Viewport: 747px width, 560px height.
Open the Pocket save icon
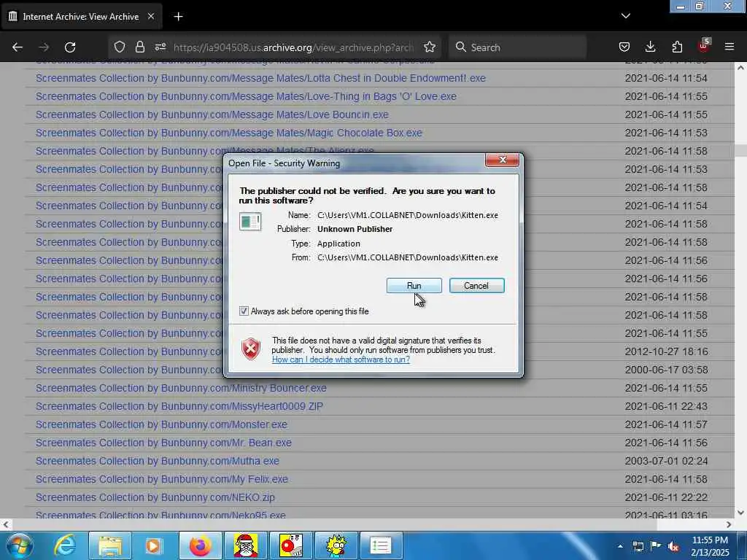click(624, 47)
